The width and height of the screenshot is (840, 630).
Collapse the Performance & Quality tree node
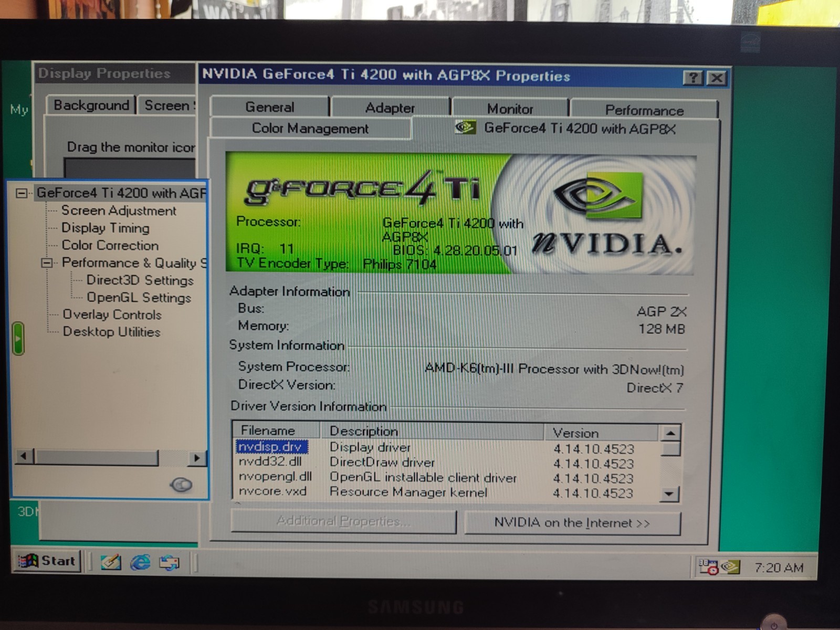tap(47, 262)
